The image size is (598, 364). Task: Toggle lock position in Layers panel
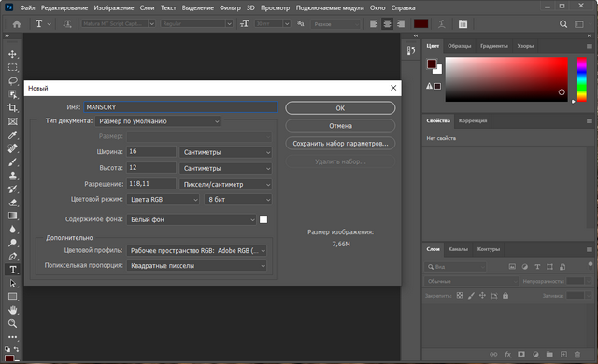click(482, 296)
